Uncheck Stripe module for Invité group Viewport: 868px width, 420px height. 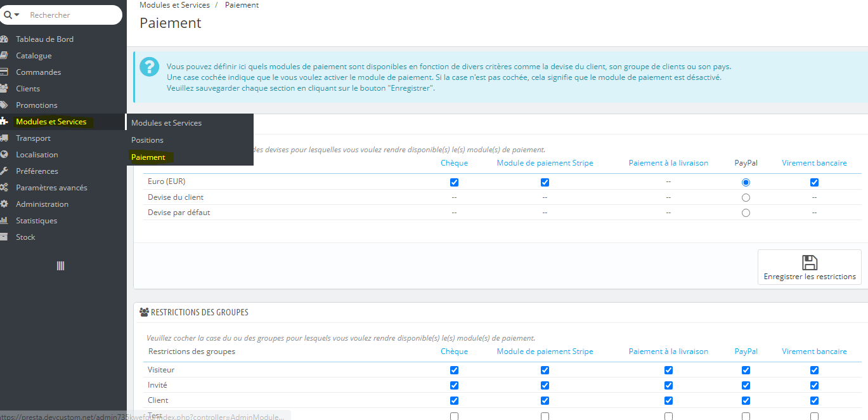click(545, 385)
